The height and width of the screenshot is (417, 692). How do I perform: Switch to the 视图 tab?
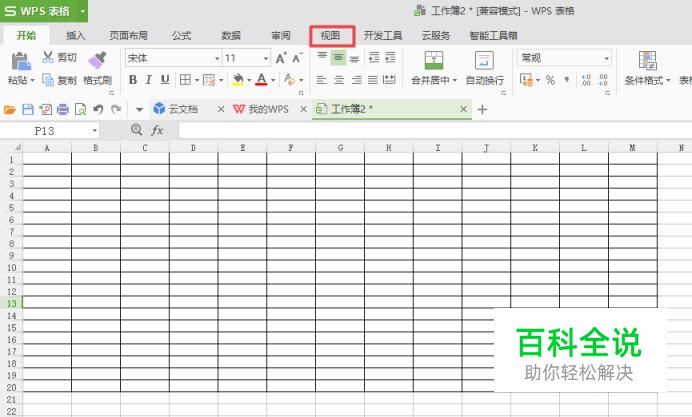331,36
